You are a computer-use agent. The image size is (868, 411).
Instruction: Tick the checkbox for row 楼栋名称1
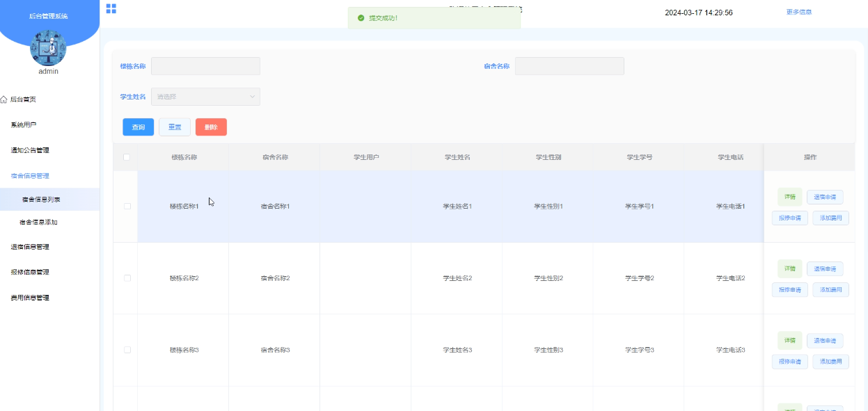click(127, 207)
